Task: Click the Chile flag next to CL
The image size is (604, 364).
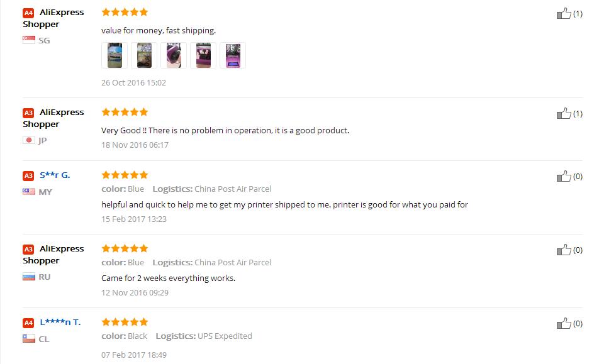Action: click(x=29, y=339)
